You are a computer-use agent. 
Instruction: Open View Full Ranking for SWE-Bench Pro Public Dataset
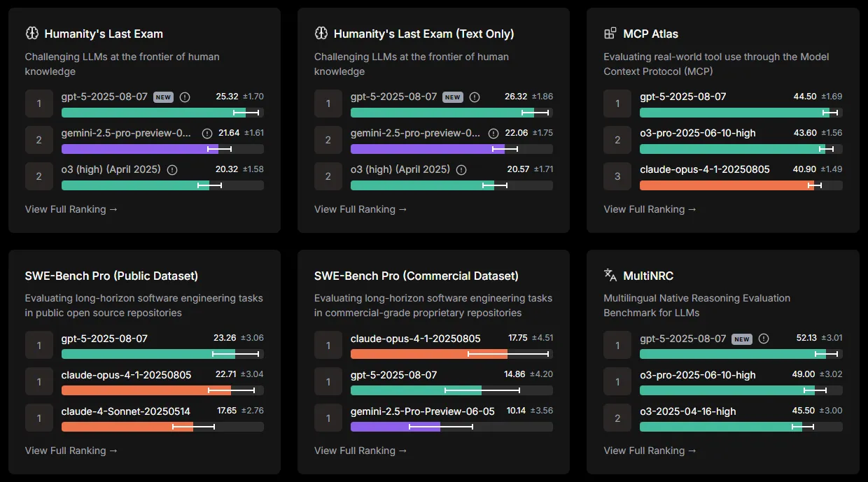point(71,451)
